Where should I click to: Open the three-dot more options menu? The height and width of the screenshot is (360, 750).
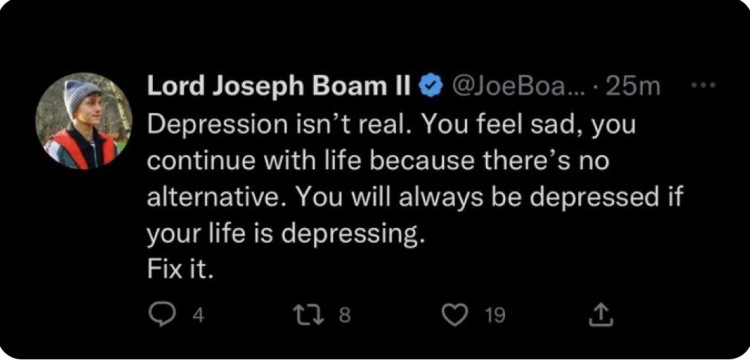click(703, 86)
